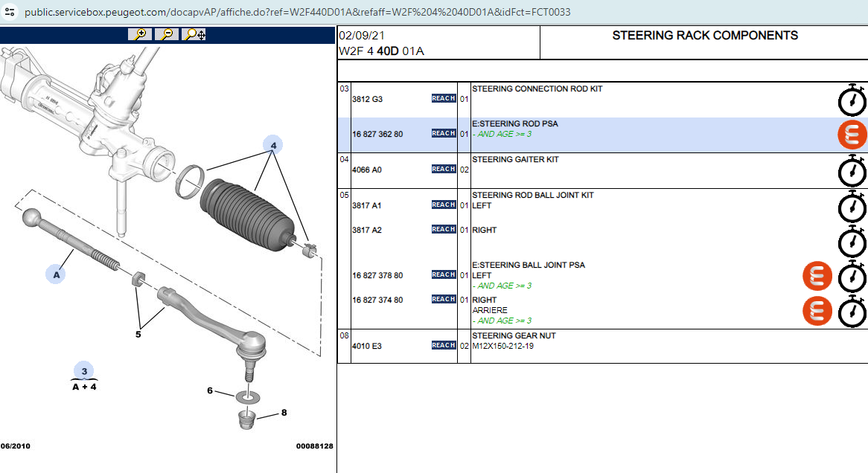Click REACH badge next to 16 827 378 80
Image resolution: width=868 pixels, height=473 pixels.
[x=444, y=274]
